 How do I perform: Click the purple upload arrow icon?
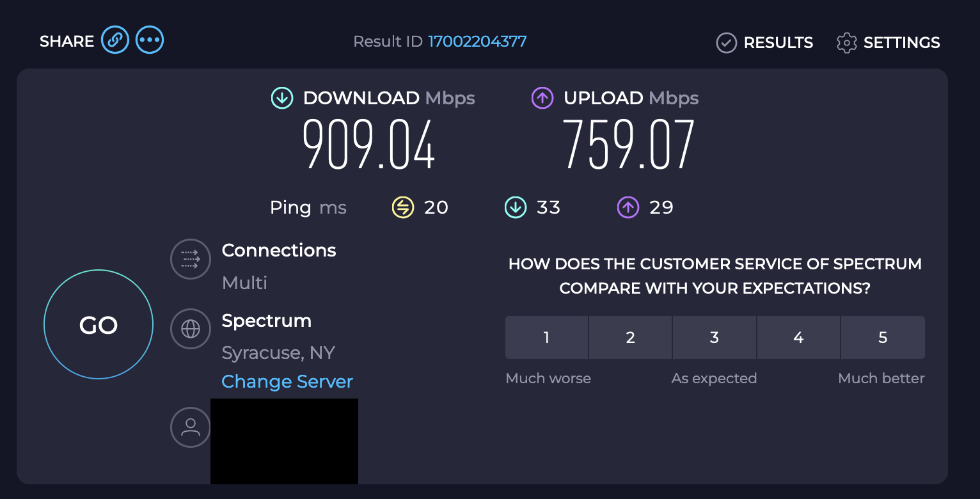[x=542, y=98]
